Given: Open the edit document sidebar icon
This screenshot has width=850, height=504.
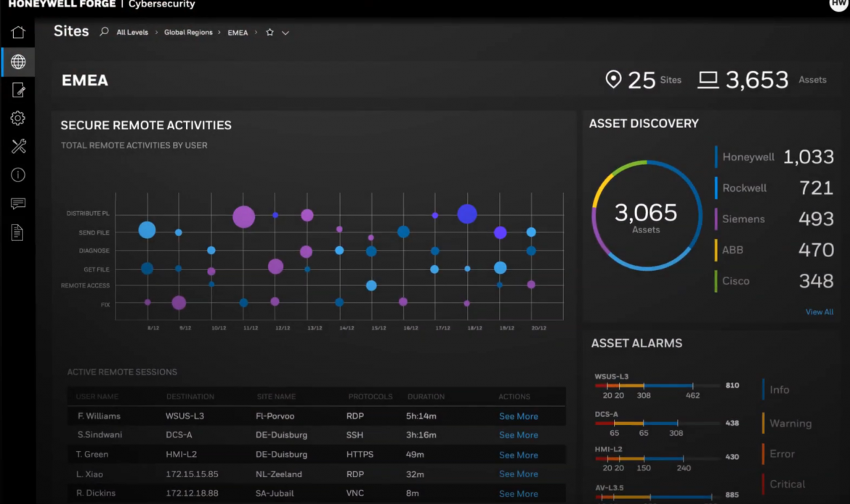Looking at the screenshot, I should coord(18,90).
